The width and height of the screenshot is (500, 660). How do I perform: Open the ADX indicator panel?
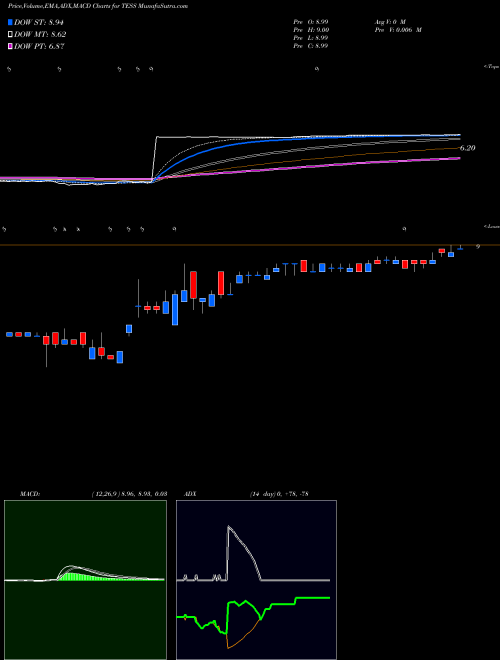[x=256, y=580]
